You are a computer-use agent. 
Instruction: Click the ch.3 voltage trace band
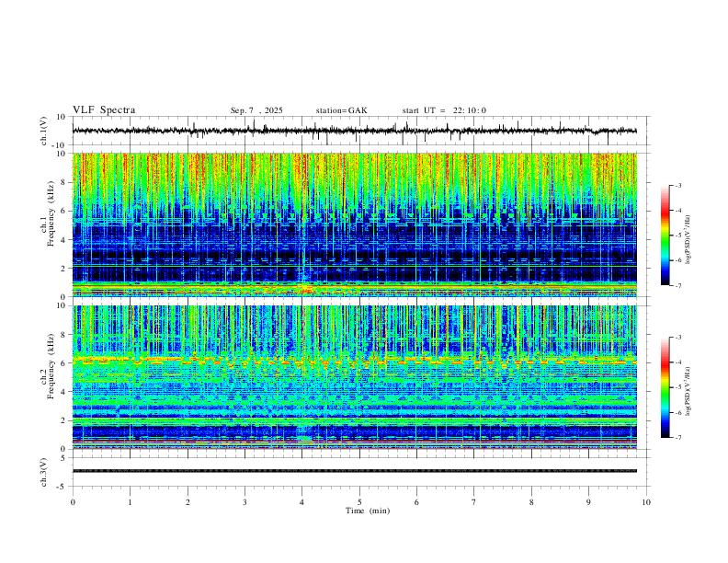click(x=354, y=471)
